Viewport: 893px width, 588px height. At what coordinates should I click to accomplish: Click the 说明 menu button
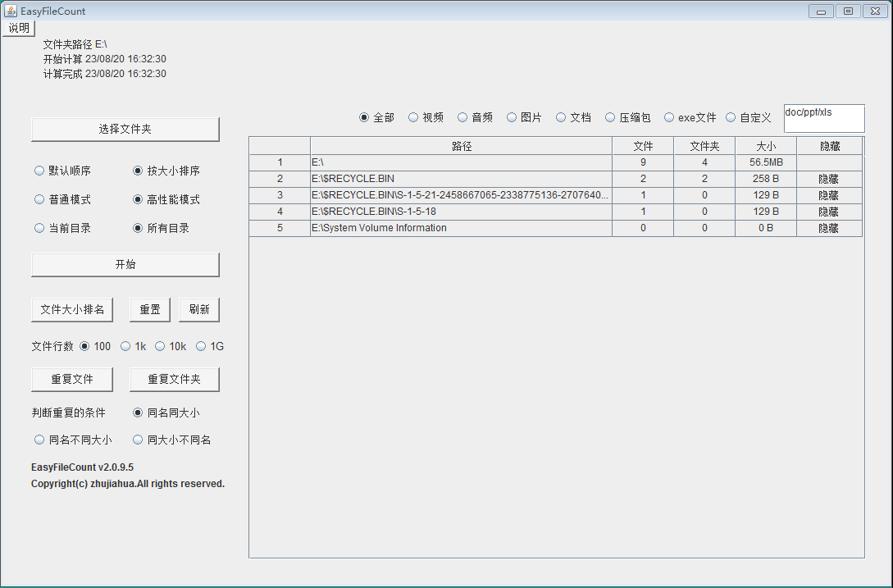(x=18, y=28)
